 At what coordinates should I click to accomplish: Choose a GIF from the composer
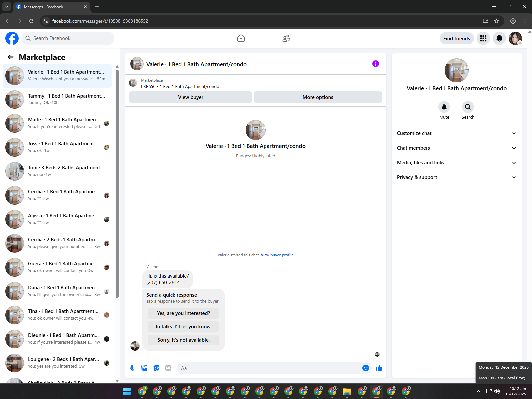click(168, 368)
